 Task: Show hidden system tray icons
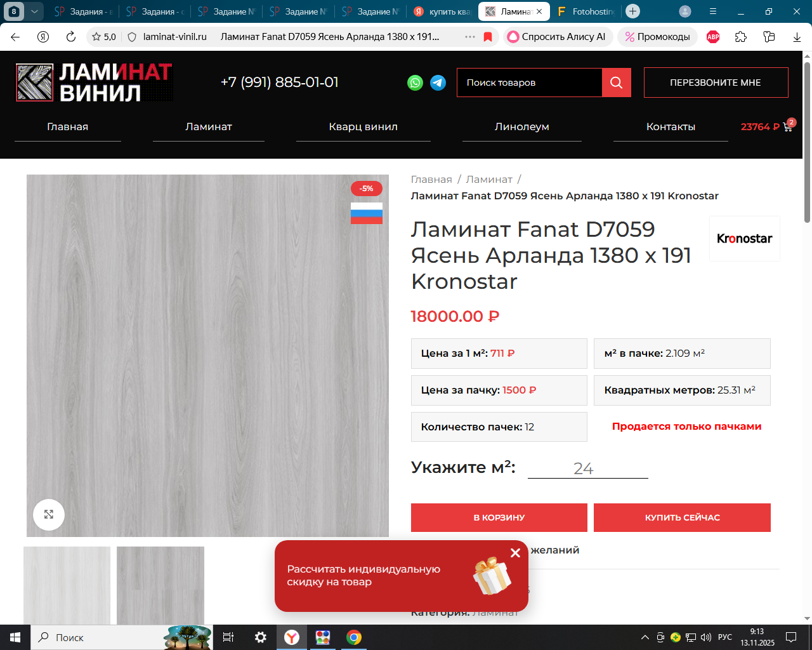pos(645,637)
